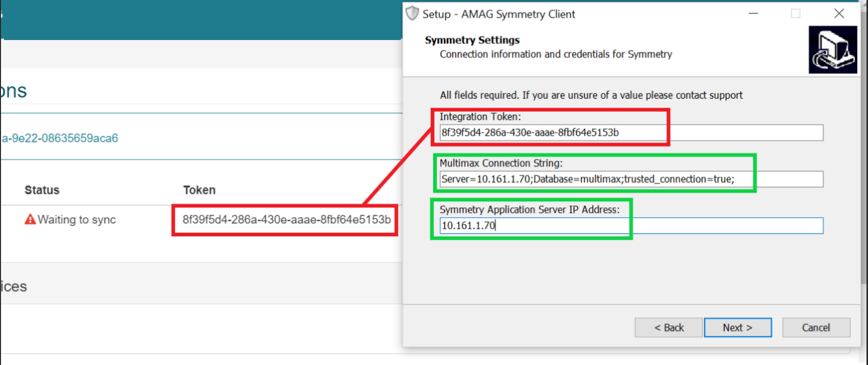Close the AMAG Symmetry Client setup window
Image resolution: width=868 pixels, height=365 pixels.
pos(839,14)
